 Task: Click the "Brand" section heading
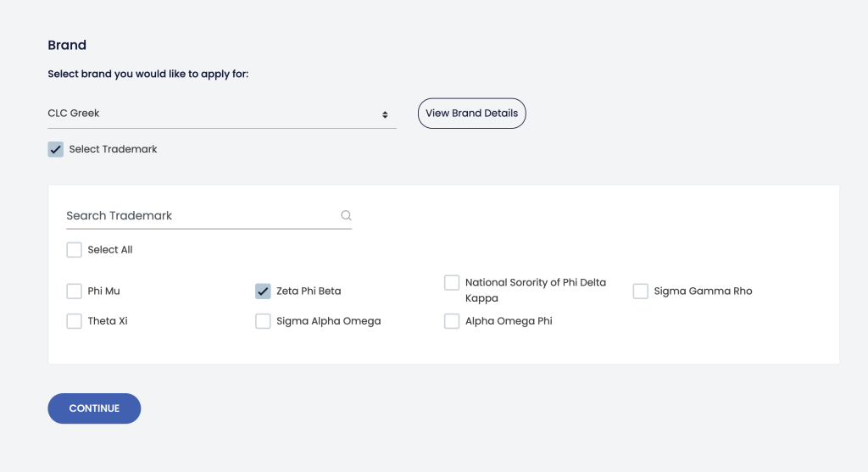click(x=67, y=45)
